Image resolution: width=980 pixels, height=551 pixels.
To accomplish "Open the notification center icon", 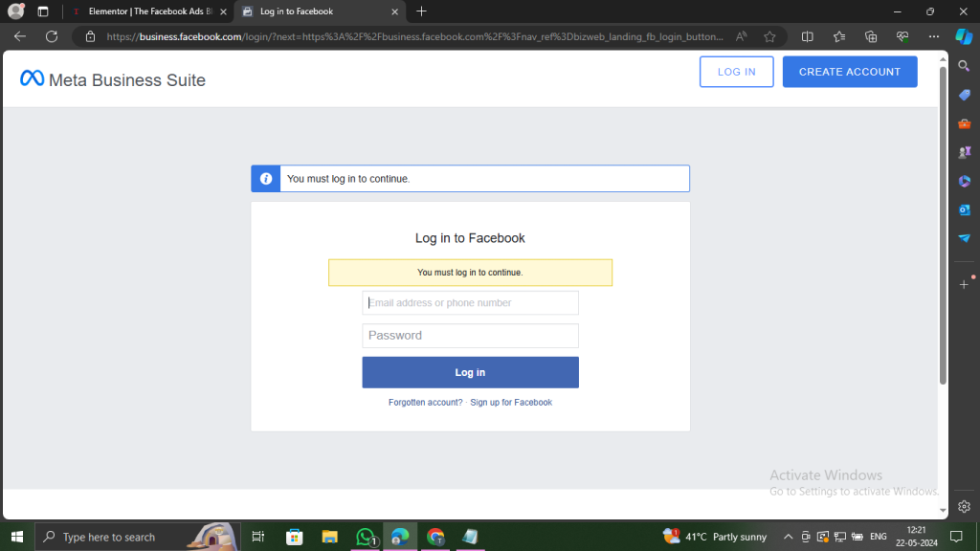I will [956, 537].
